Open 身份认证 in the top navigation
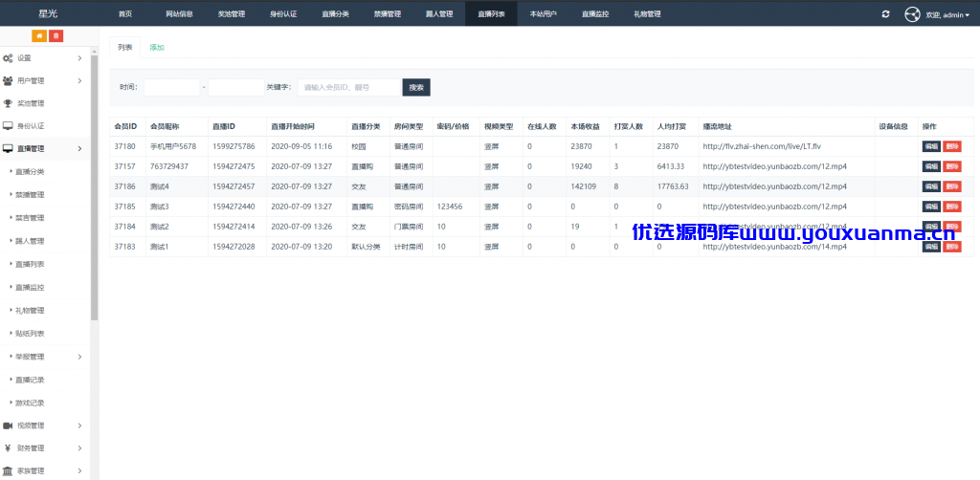This screenshot has width=980, height=480. pos(283,13)
